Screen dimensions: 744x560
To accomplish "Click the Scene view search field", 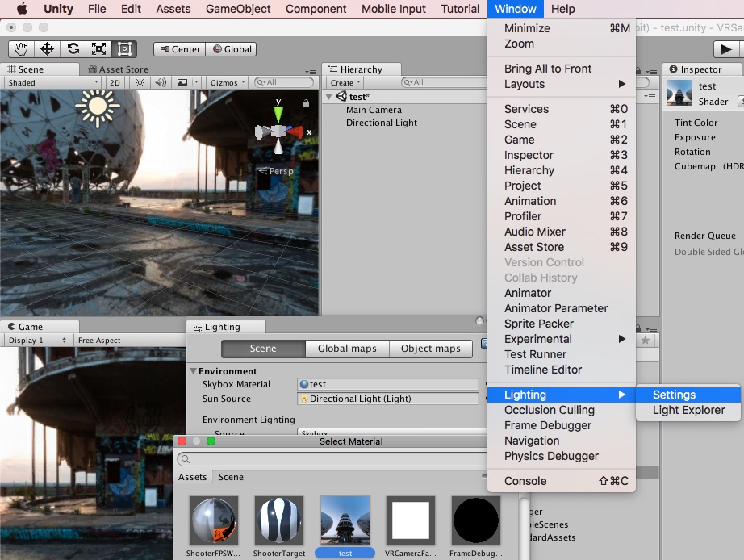I will pos(284,82).
